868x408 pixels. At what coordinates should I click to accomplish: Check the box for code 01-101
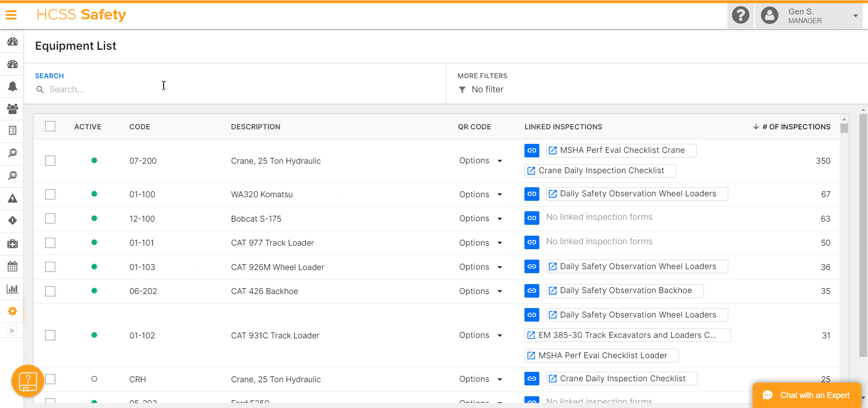tap(50, 243)
